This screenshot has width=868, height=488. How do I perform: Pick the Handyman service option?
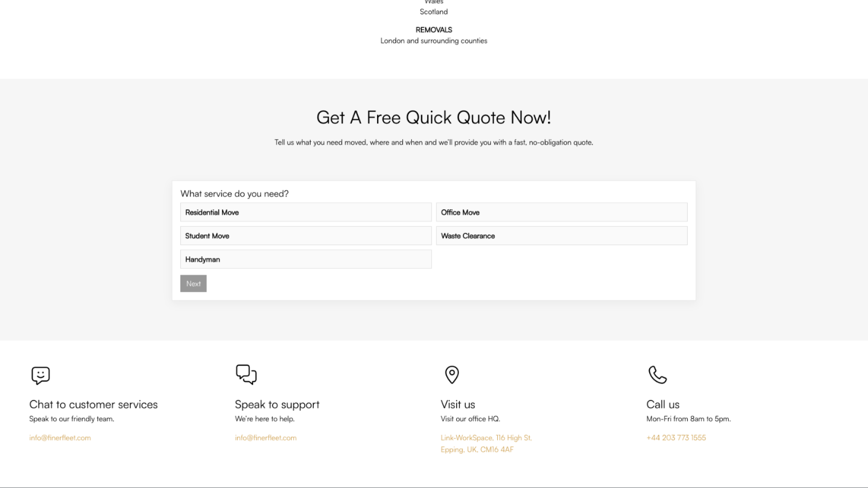pos(306,259)
